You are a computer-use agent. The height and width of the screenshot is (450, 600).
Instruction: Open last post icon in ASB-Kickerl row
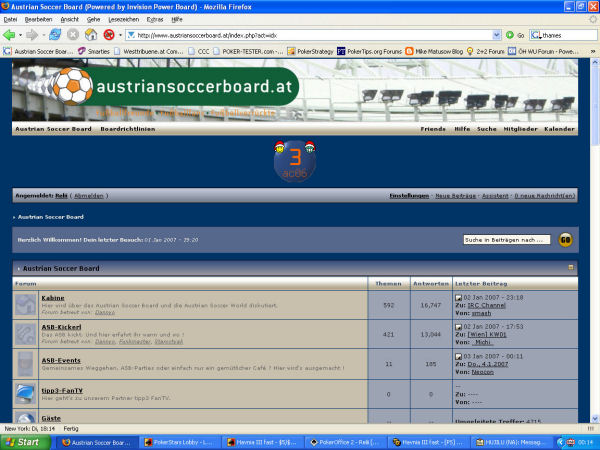tap(458, 327)
